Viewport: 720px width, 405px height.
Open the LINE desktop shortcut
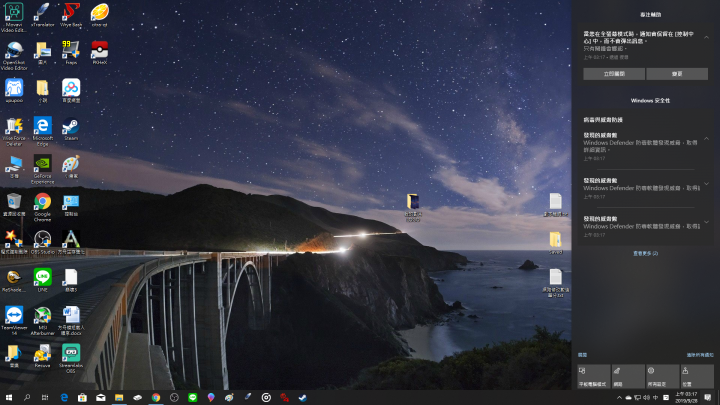click(42, 280)
